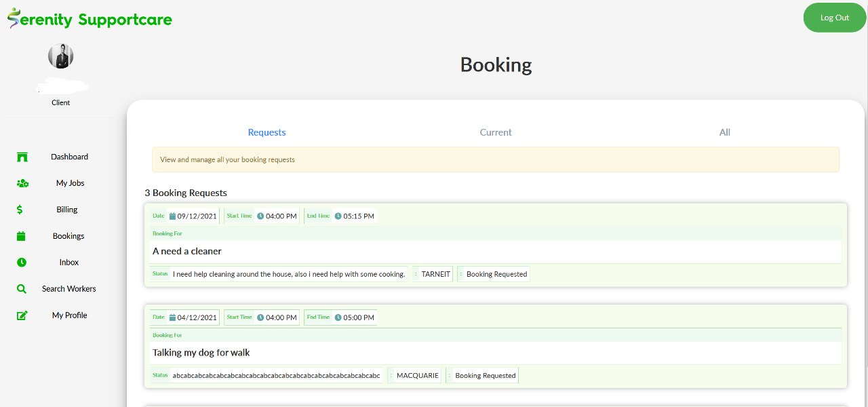Click the clock icon beside 05:15 PM
Screen dimensions: 868x407
[338, 216]
